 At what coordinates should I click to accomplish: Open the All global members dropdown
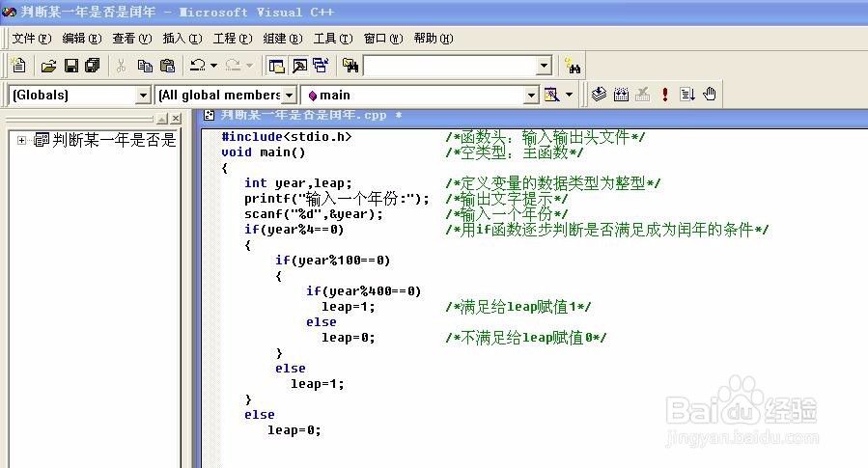coord(289,96)
